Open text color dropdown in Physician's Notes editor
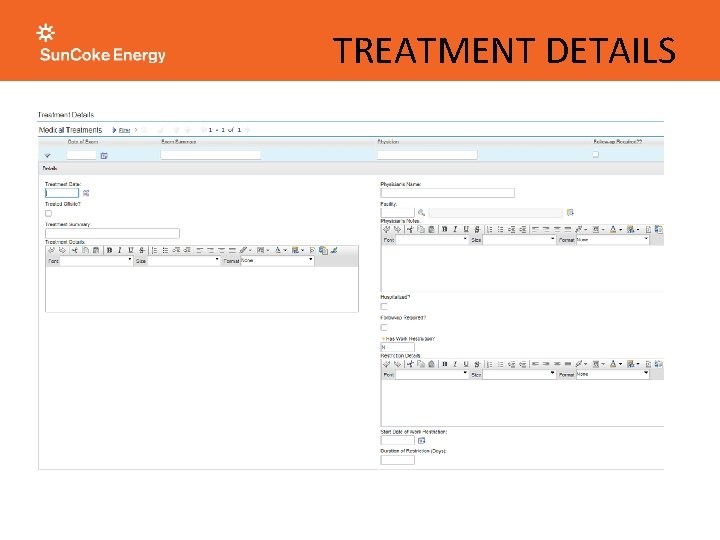Viewport: 720px width, 540px height. (x=616, y=229)
